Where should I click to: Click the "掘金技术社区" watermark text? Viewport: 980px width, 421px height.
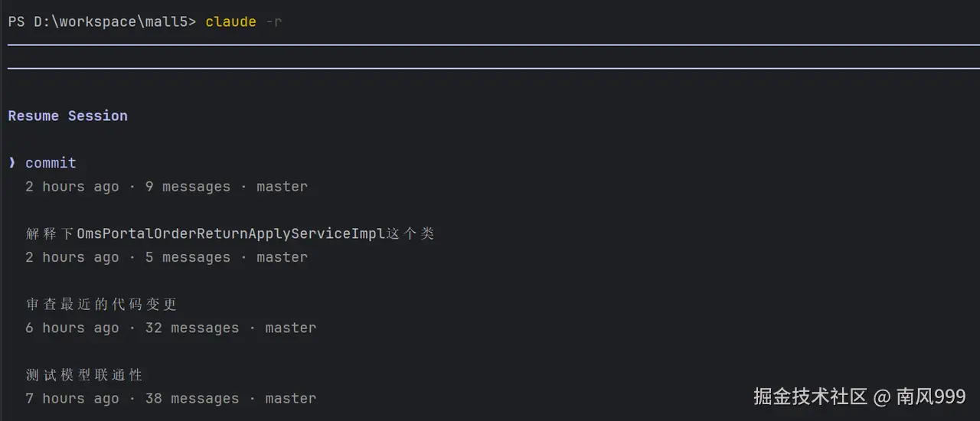point(810,397)
